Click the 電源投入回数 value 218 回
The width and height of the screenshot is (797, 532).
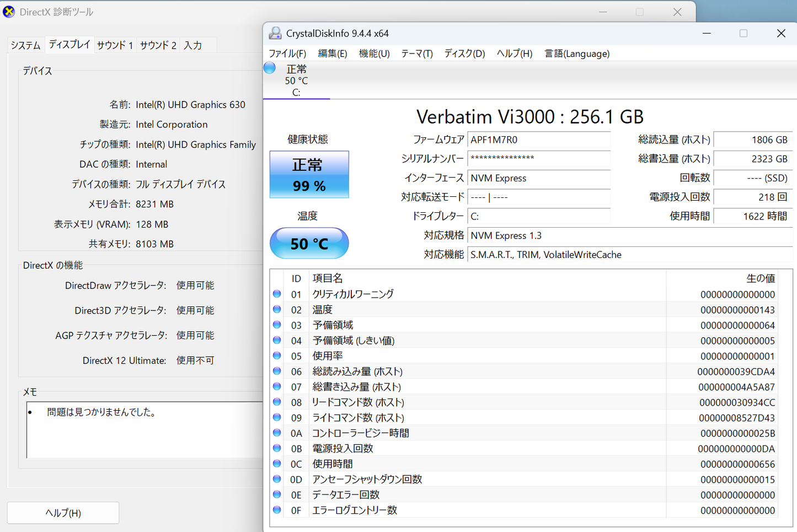(x=753, y=197)
